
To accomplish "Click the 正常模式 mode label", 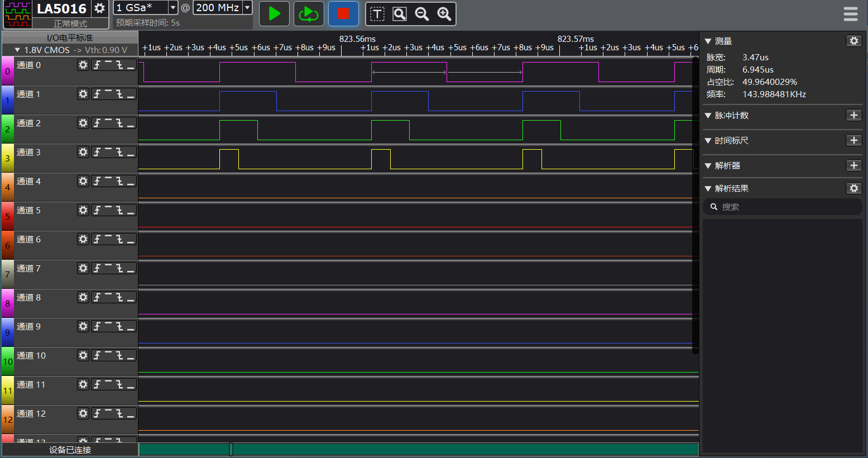I will coord(70,23).
